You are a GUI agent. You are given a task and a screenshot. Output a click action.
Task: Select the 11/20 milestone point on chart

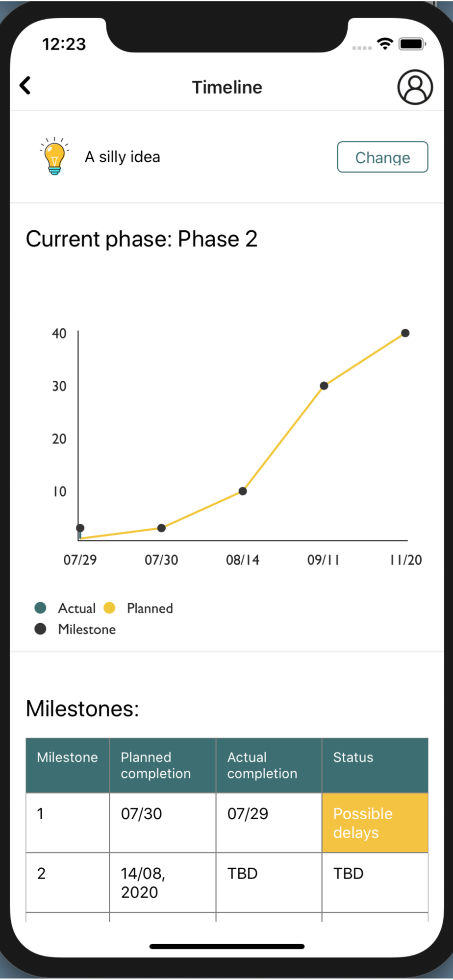[405, 333]
